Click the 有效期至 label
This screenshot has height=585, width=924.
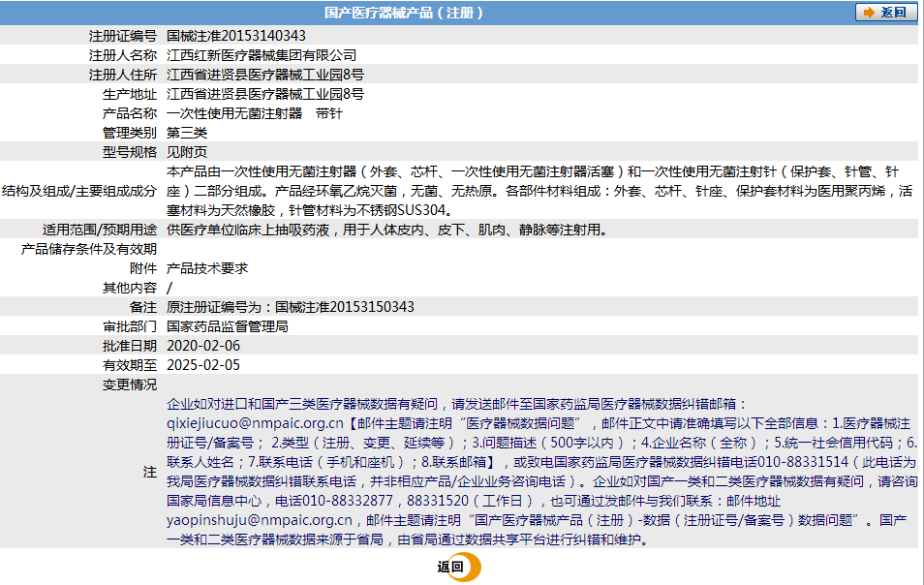130,365
